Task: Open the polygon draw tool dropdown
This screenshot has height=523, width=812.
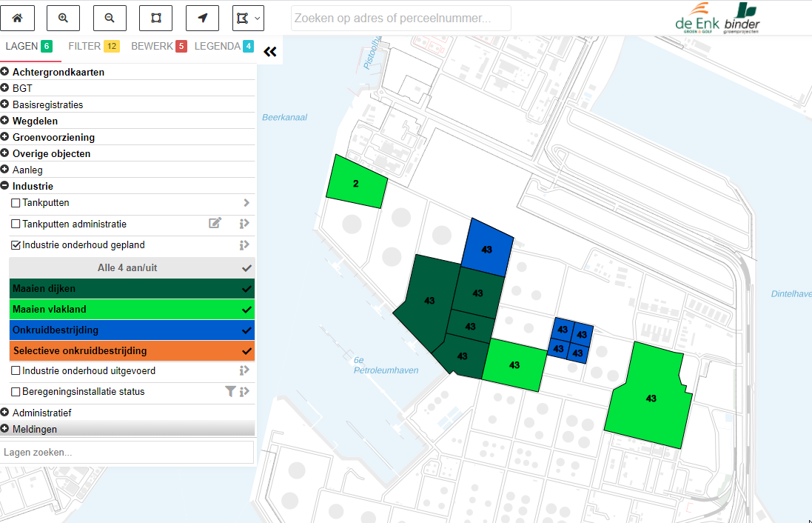Action: click(x=248, y=18)
